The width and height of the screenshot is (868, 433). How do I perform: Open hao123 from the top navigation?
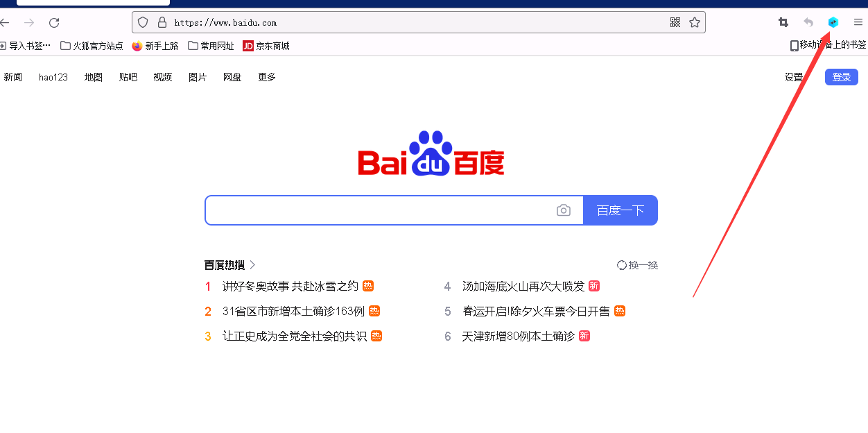(x=53, y=77)
